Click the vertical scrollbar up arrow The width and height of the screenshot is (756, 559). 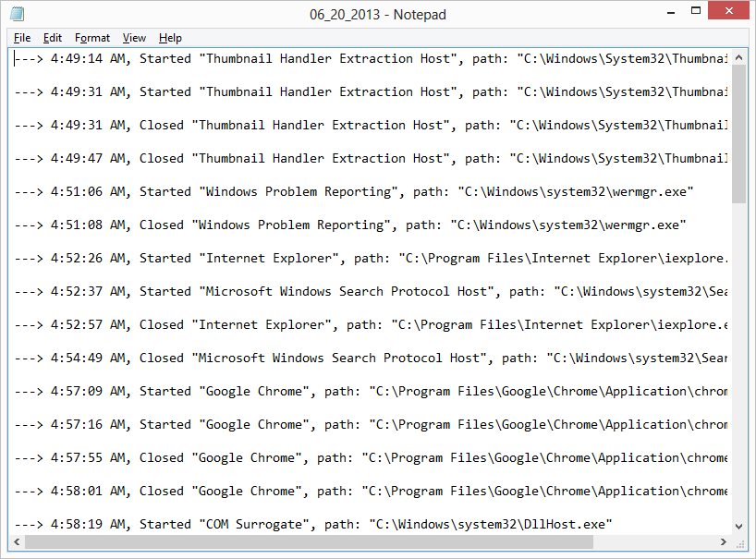point(738,57)
